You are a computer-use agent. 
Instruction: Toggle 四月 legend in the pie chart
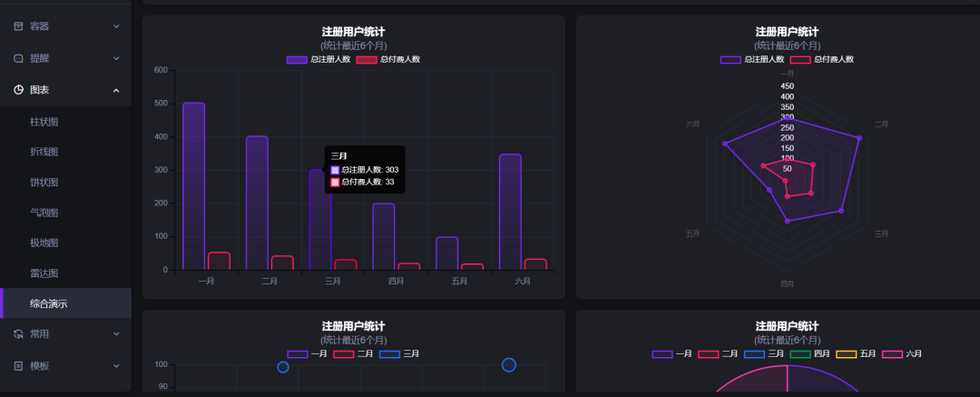810,353
